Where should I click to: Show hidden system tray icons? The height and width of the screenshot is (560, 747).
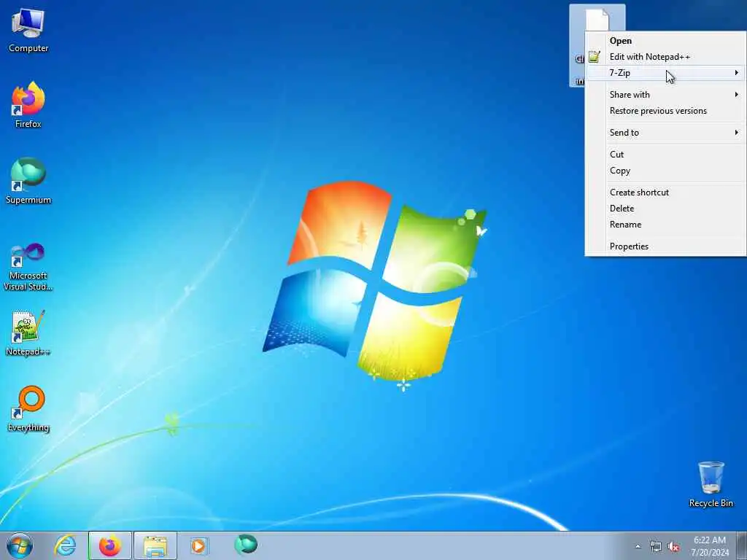point(638,546)
